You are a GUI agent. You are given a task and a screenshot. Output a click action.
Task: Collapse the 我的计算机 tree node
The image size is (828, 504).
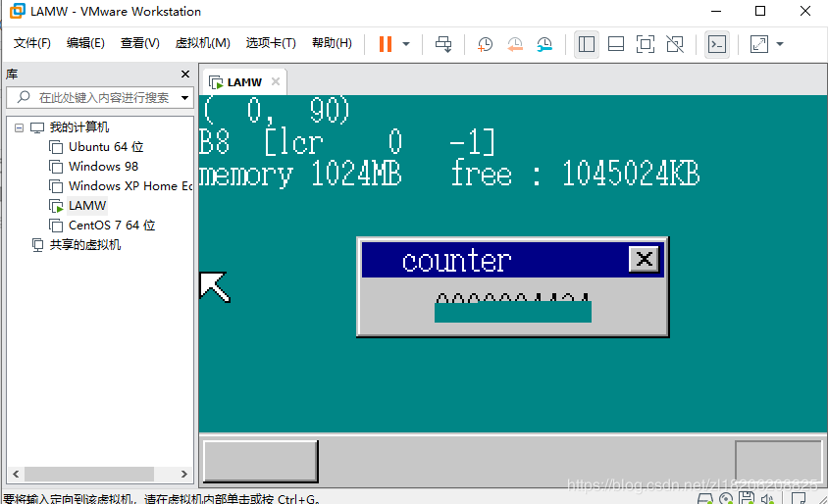coord(19,127)
